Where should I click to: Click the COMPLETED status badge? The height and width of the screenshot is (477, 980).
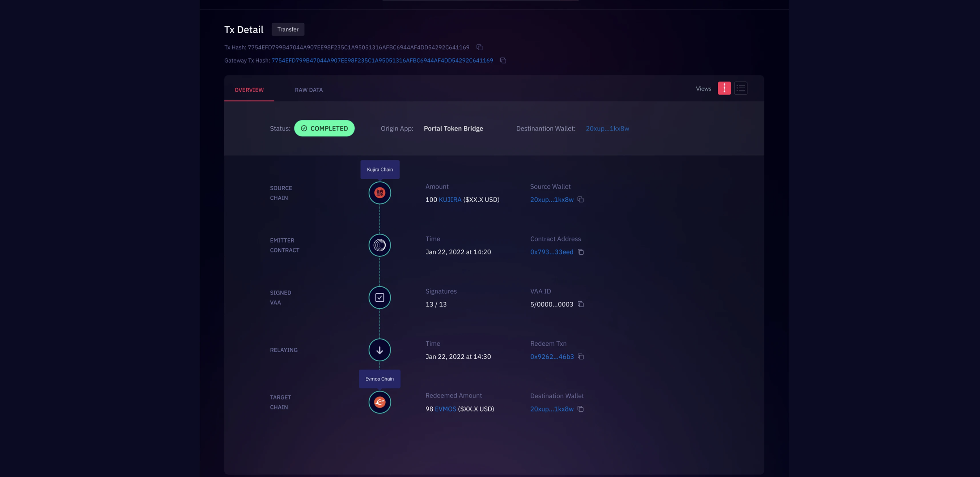pyautogui.click(x=324, y=128)
